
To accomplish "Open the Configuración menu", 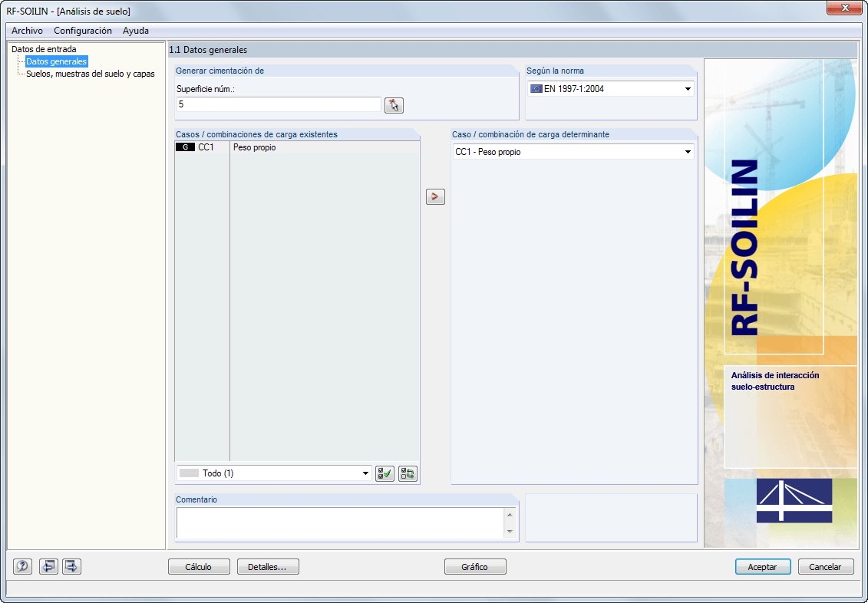I will point(82,31).
